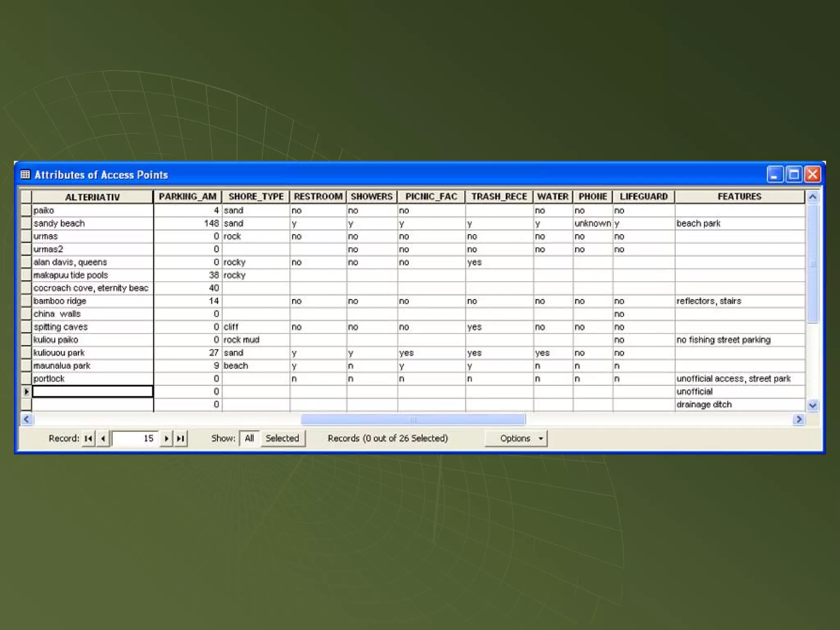The image size is (840, 630).
Task: Click the table icon in title bar
Action: pyautogui.click(x=25, y=175)
